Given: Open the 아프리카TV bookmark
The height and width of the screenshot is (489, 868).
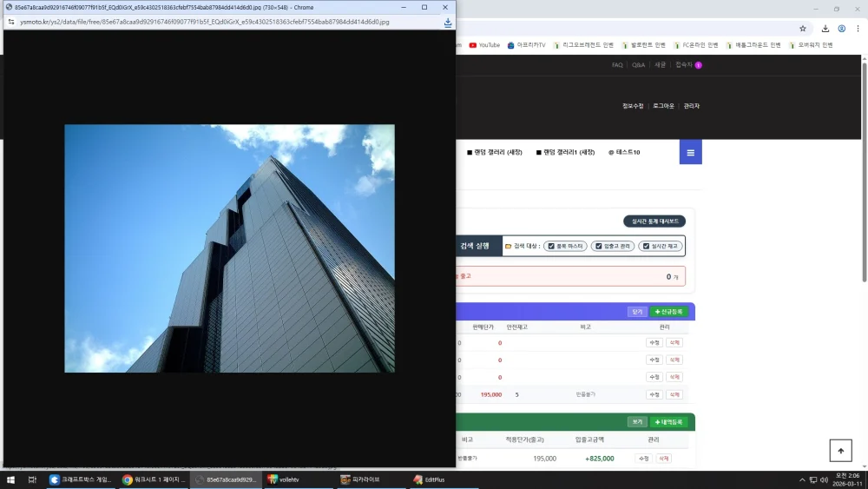Looking at the screenshot, I should point(527,45).
